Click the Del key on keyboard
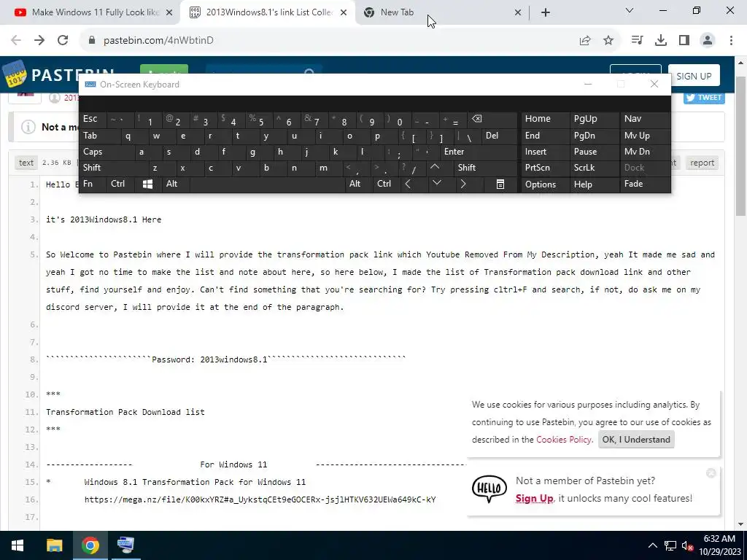Image resolution: width=747 pixels, height=560 pixels. tap(499, 136)
